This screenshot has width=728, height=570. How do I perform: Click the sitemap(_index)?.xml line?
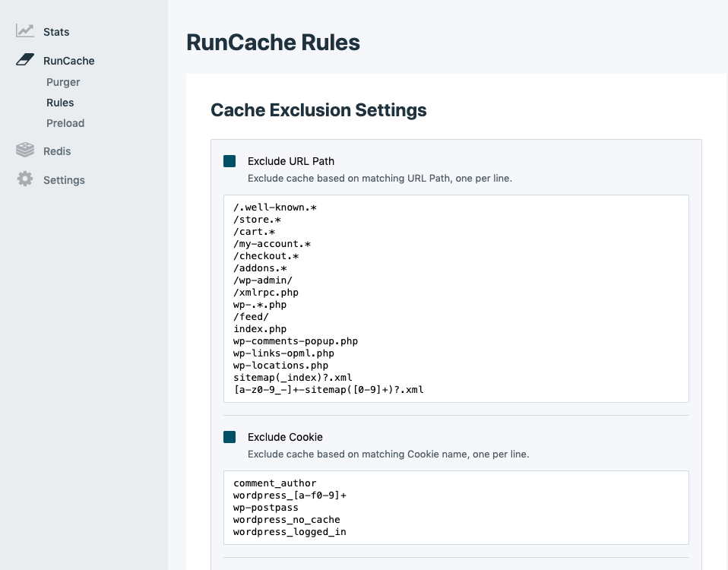click(293, 378)
